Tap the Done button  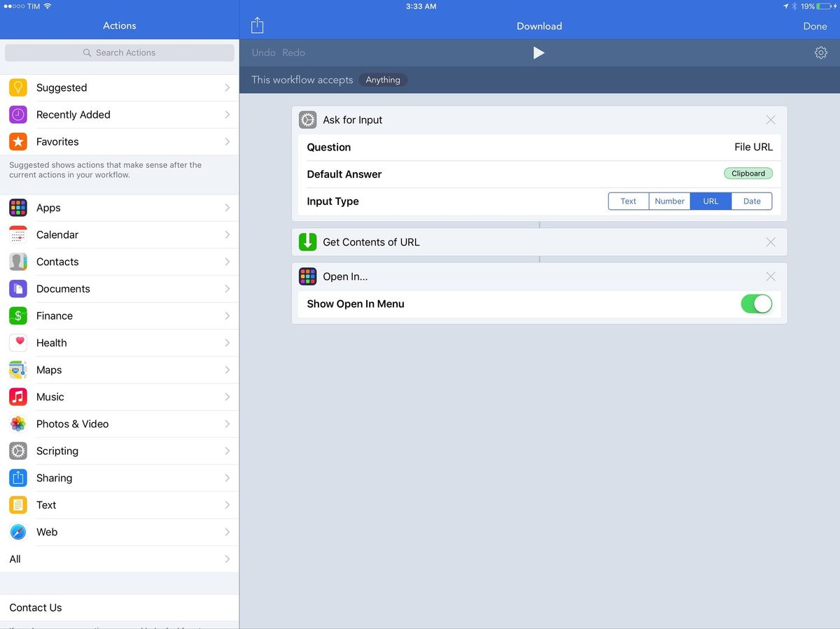pos(815,26)
